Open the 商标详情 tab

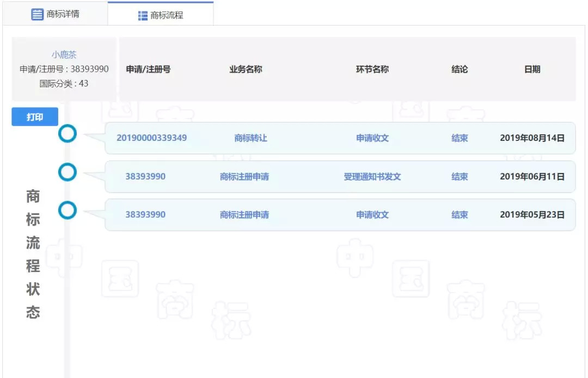pos(55,14)
